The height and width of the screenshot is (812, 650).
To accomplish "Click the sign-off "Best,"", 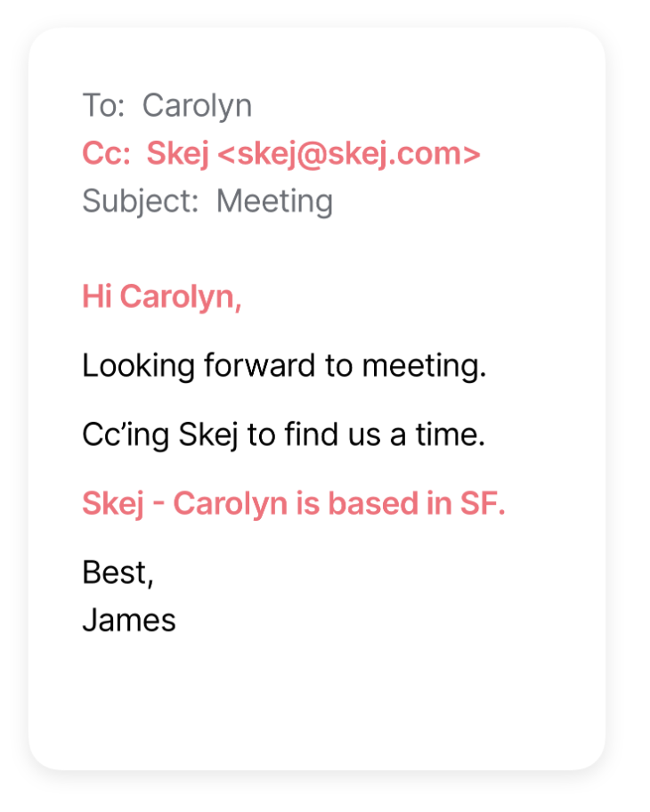I will coord(118,572).
